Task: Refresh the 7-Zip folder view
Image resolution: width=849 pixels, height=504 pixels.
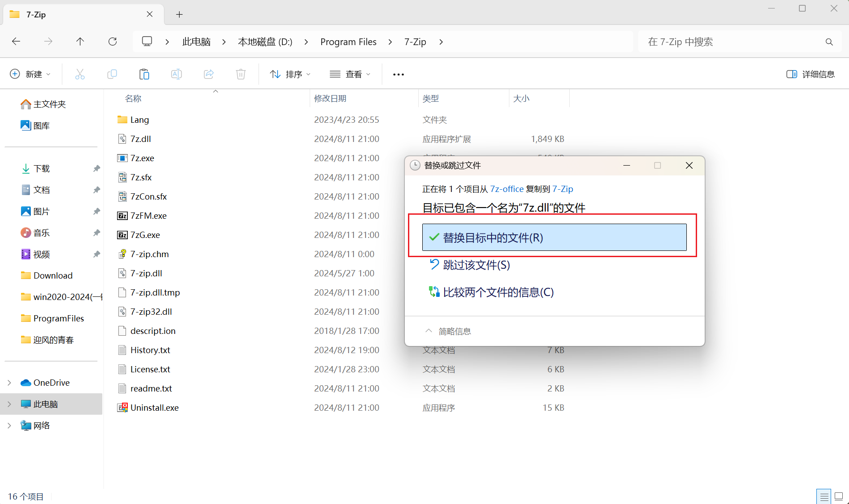Action: click(x=113, y=42)
